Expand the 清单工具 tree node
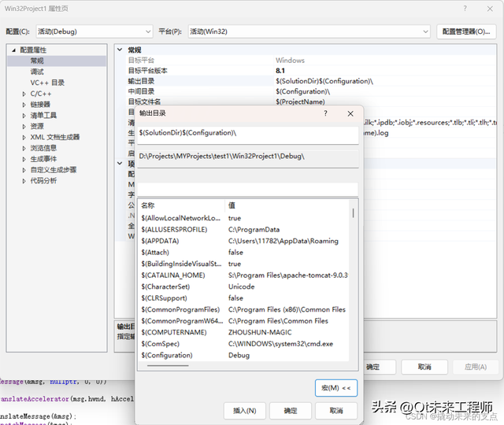The image size is (504, 425). point(24,116)
